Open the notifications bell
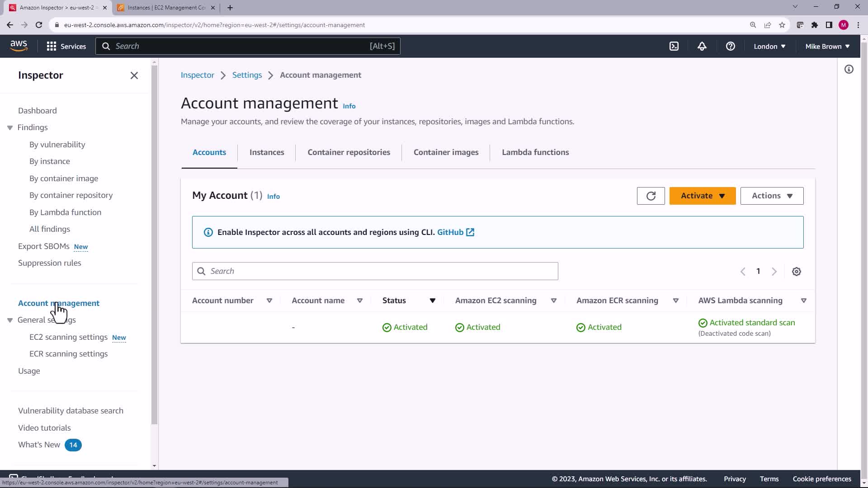The image size is (868, 488). pyautogui.click(x=702, y=46)
